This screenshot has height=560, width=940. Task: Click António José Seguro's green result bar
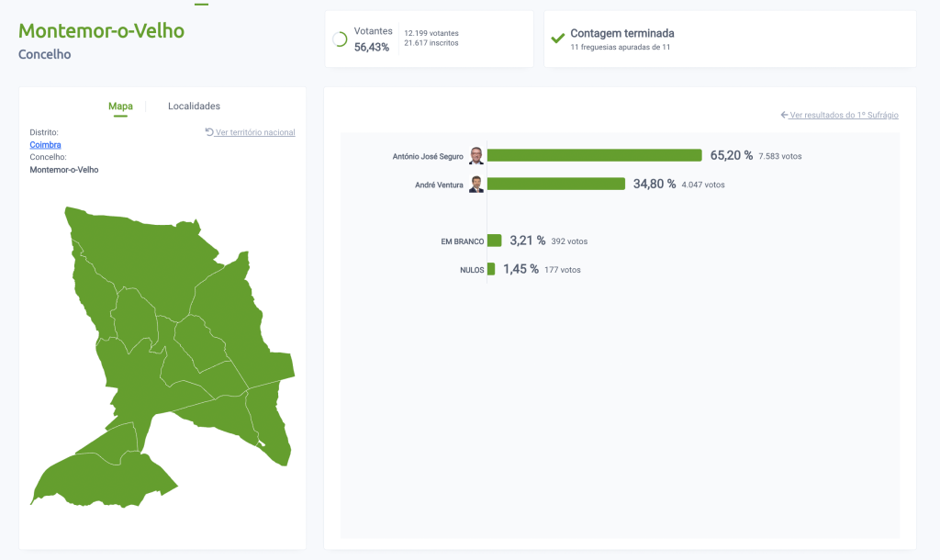point(594,156)
